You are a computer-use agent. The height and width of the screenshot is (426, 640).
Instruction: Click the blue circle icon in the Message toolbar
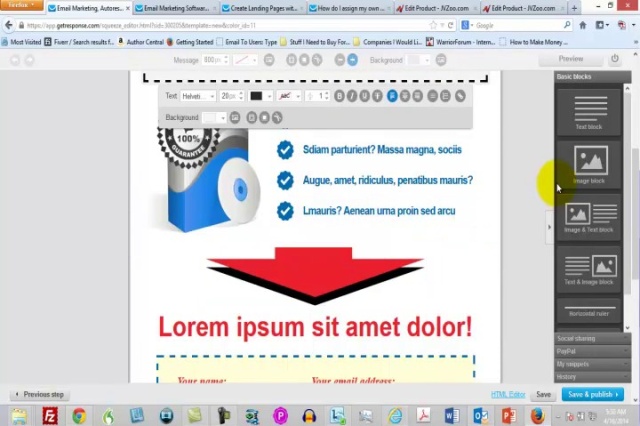(352, 60)
